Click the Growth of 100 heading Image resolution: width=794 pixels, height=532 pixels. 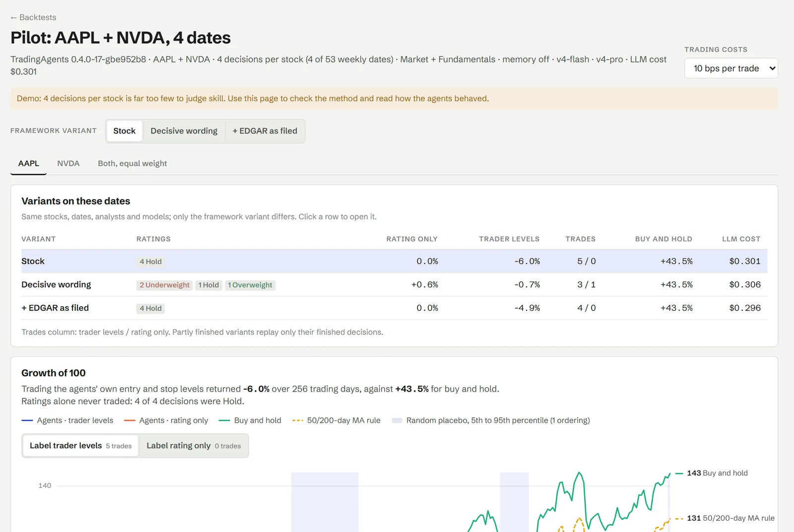[54, 373]
